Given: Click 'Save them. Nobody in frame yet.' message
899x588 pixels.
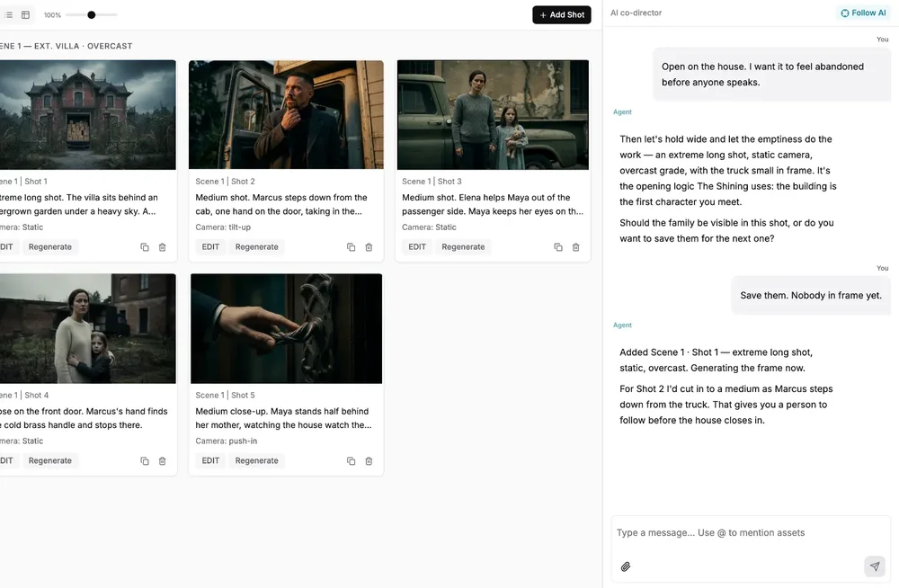Looking at the screenshot, I should click(811, 296).
